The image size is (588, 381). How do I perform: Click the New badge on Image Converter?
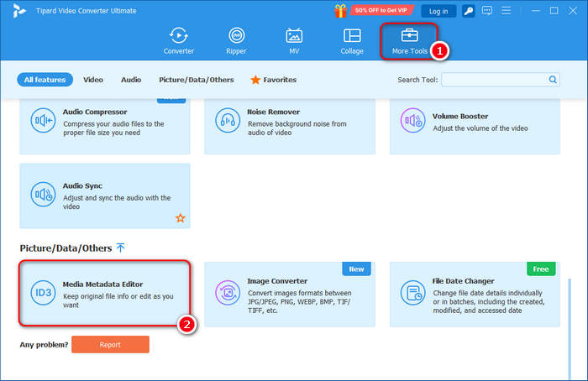coord(356,269)
